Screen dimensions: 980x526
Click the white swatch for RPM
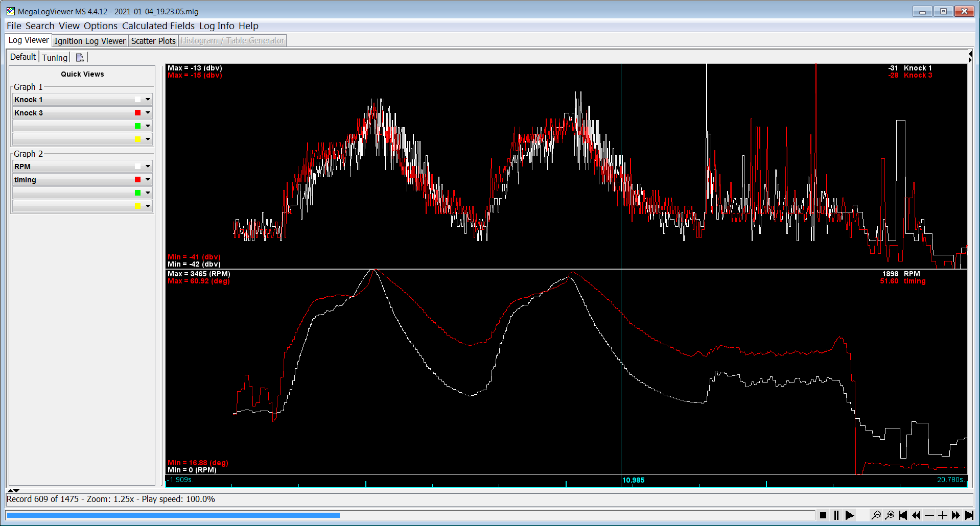[137, 166]
